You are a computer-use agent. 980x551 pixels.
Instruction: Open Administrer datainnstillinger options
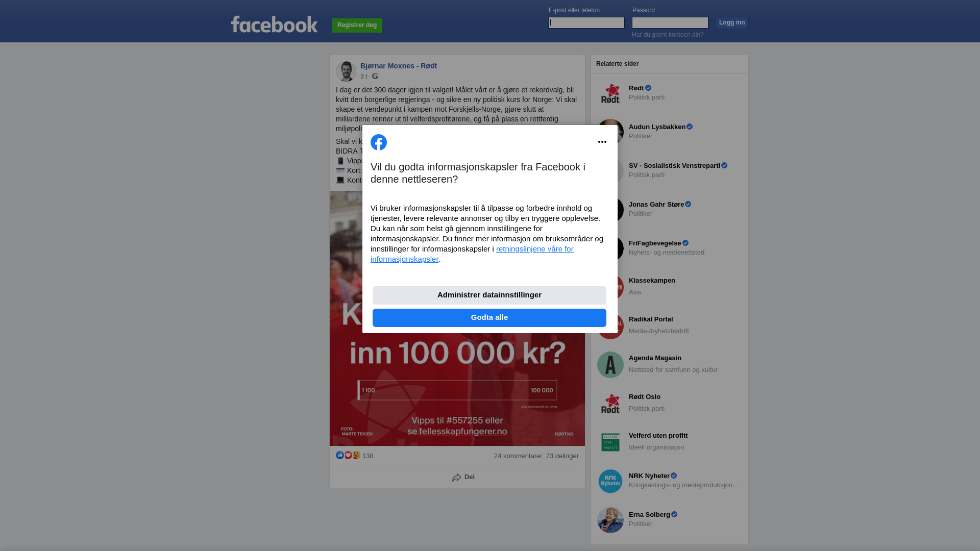tap(489, 295)
